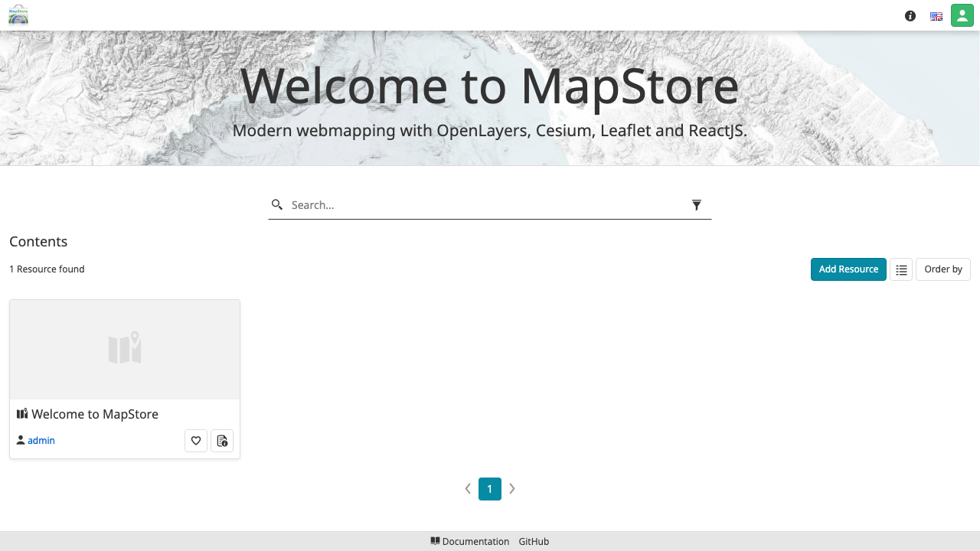Open the about info icon
Screen dimensions: 980x551
(910, 16)
